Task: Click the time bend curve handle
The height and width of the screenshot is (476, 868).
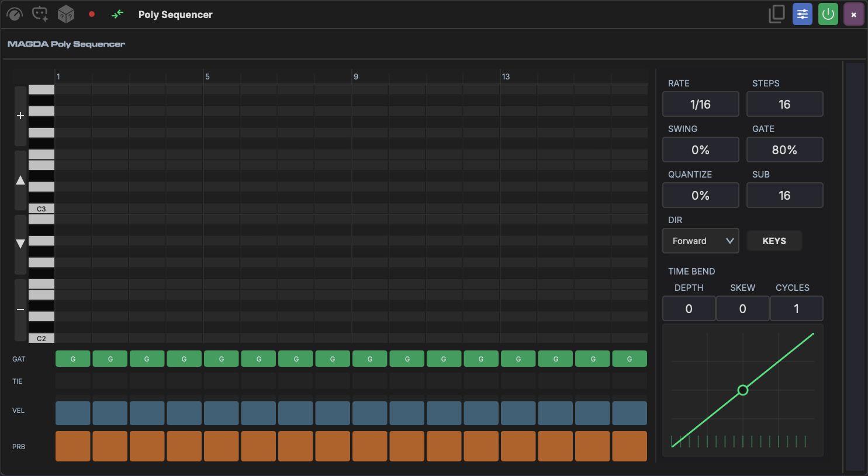Action: click(742, 390)
